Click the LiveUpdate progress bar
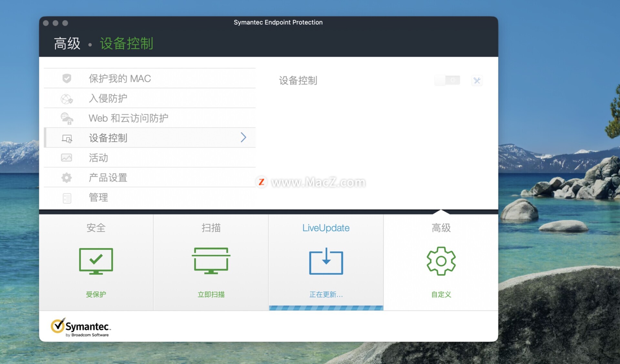Viewport: 620px width, 364px height. click(x=326, y=308)
